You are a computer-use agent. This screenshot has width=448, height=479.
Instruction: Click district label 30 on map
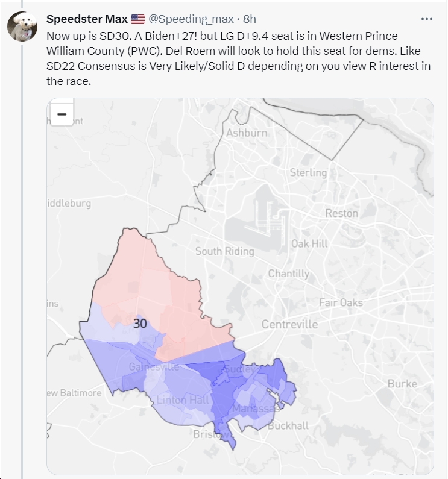pyautogui.click(x=140, y=324)
